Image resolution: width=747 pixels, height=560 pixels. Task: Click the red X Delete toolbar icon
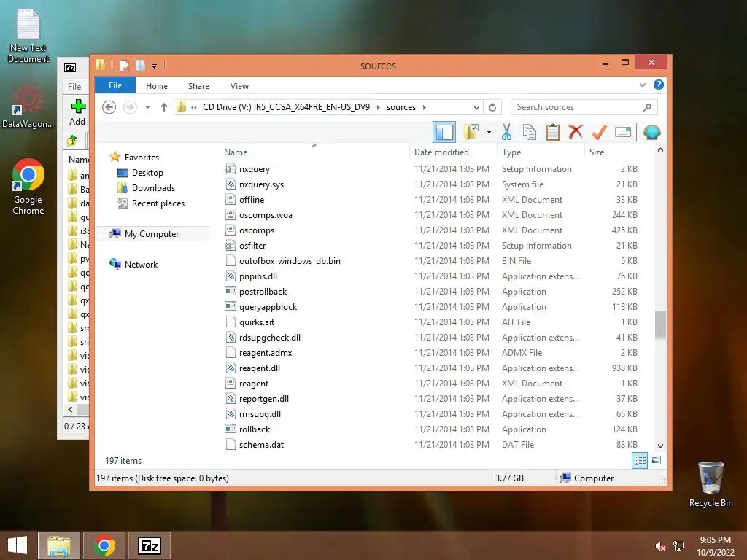(576, 132)
